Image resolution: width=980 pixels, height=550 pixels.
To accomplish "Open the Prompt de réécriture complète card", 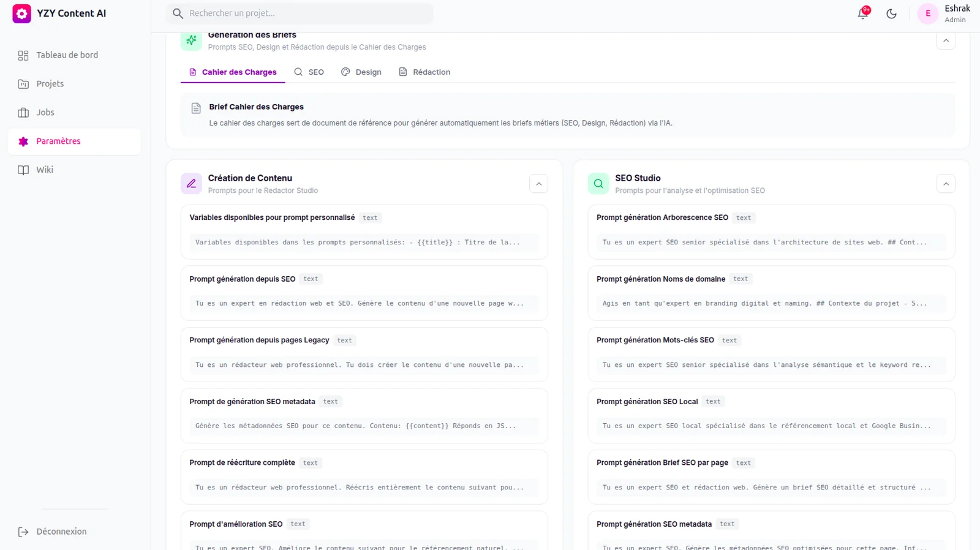I will (x=364, y=477).
